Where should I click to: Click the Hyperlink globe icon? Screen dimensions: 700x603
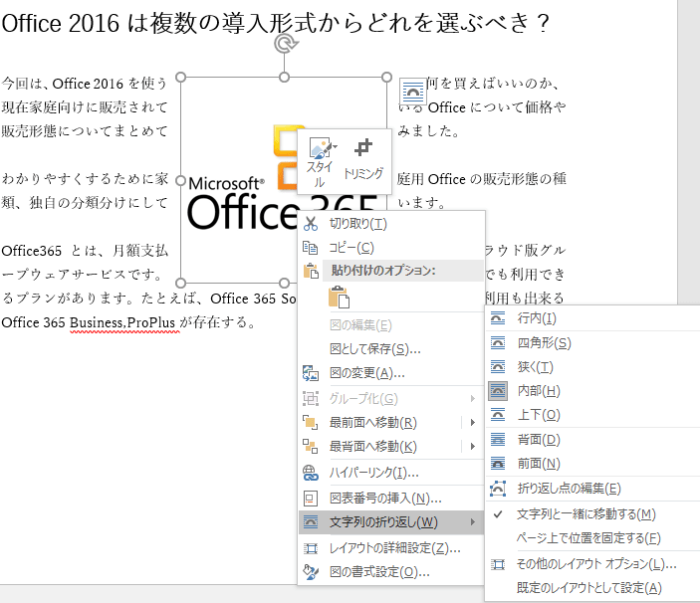[311, 473]
